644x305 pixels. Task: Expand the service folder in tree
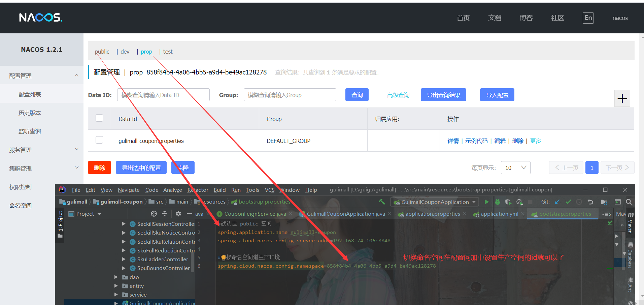click(116, 295)
